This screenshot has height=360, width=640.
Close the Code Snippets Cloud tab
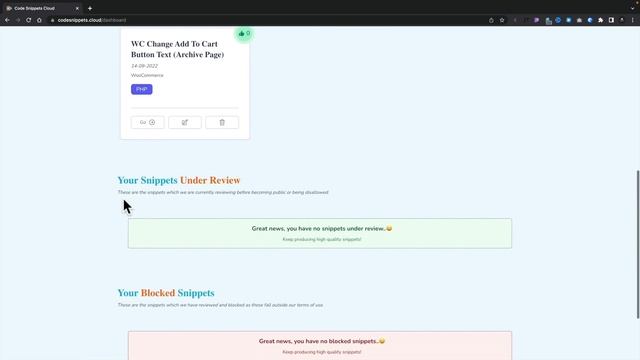coord(77,8)
